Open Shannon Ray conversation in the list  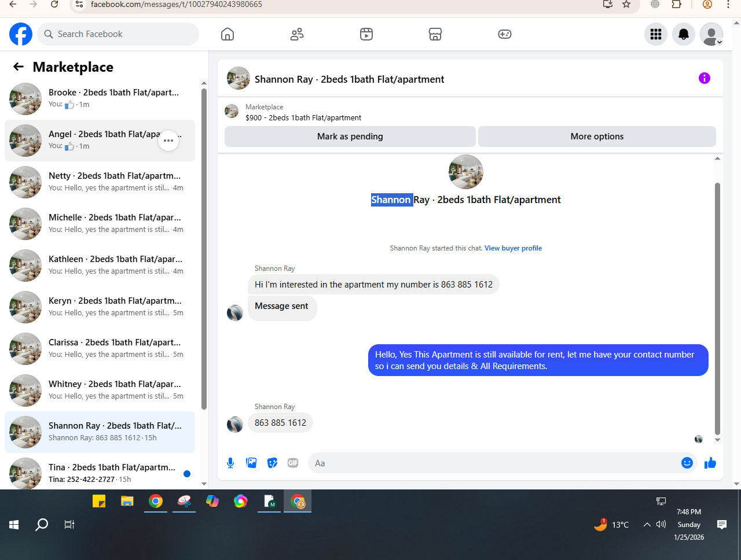[x=100, y=432]
